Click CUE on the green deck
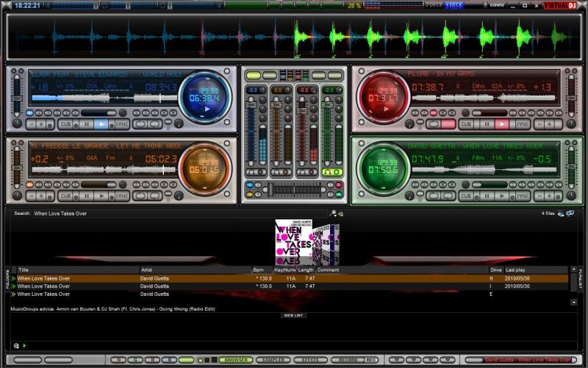The width and height of the screenshot is (588, 368). pos(466,196)
